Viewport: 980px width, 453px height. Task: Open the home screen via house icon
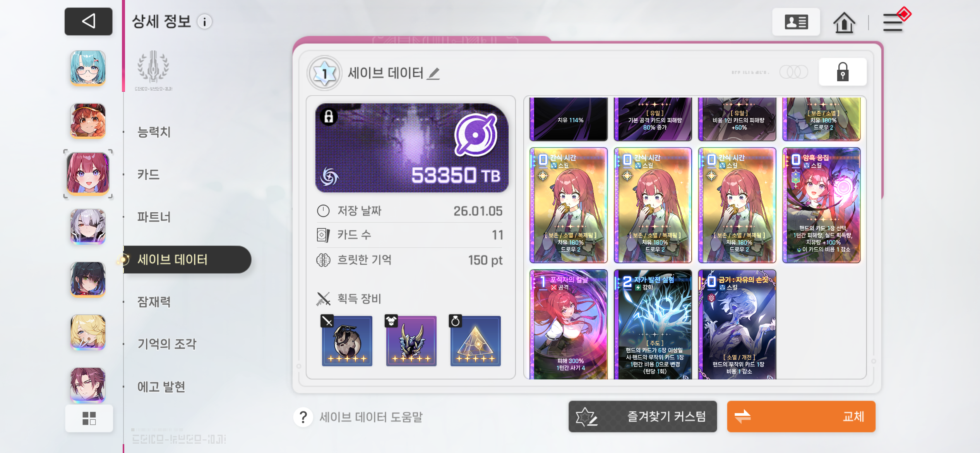click(x=844, y=22)
